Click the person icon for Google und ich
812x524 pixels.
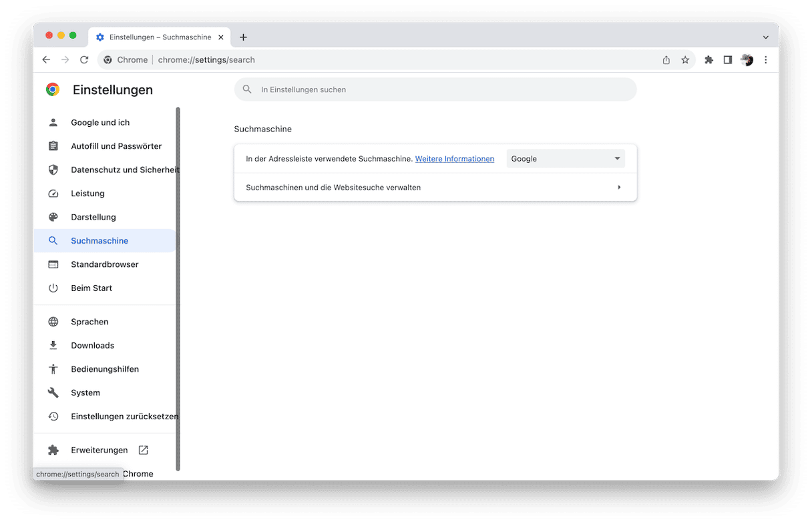[x=53, y=123]
